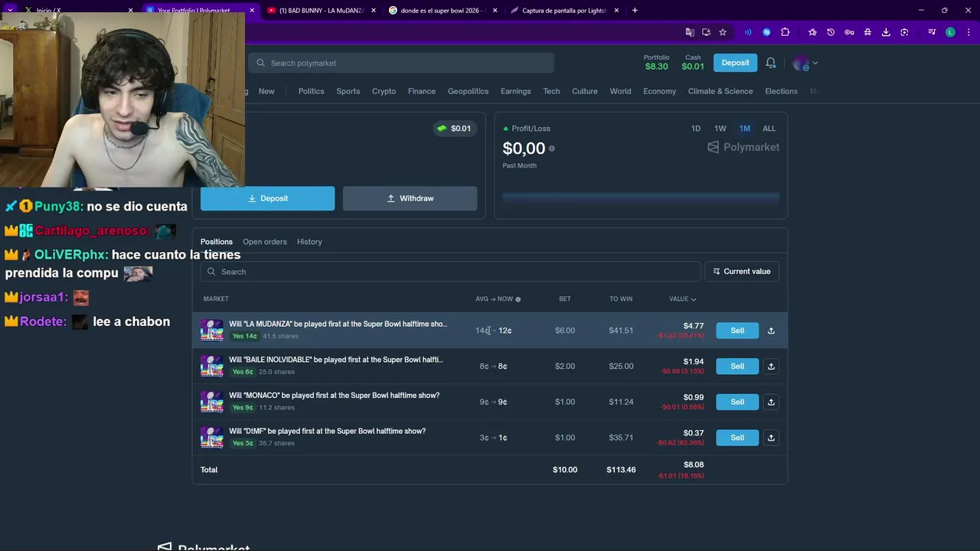980x551 pixels.
Task: Open the Polymarket account avatar menu
Action: [x=805, y=63]
